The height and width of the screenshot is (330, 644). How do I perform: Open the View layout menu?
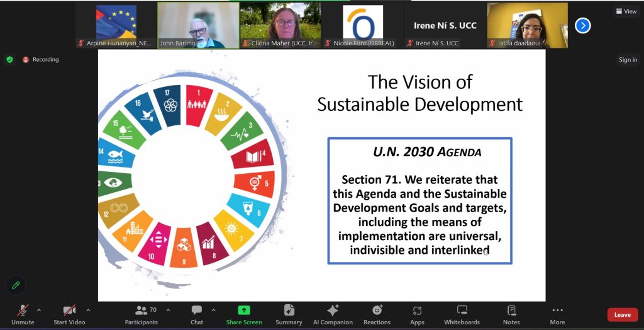click(x=626, y=11)
